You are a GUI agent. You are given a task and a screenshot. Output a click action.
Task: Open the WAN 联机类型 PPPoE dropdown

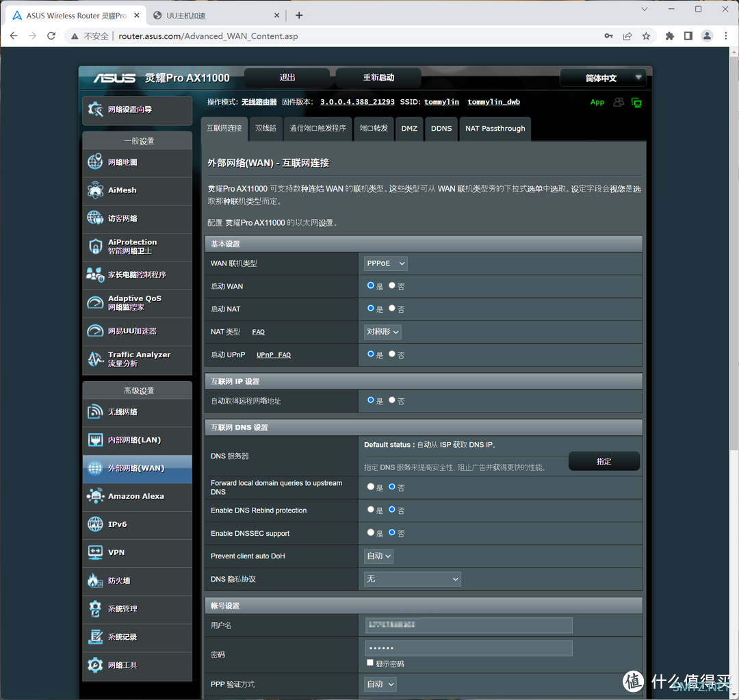385,263
